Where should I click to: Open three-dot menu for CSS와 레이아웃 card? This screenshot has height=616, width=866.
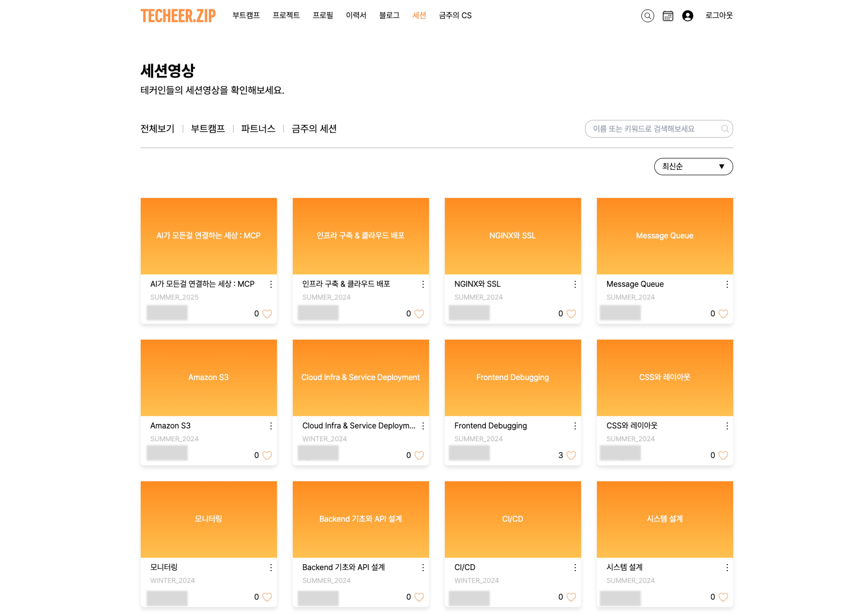pos(727,426)
